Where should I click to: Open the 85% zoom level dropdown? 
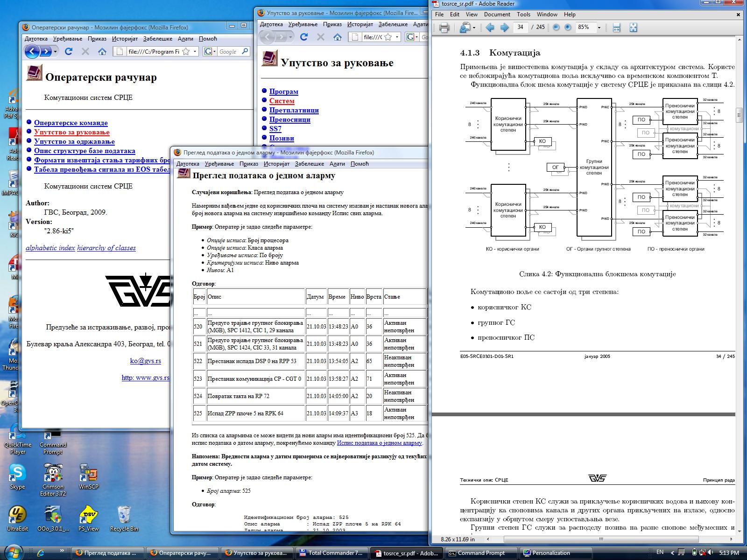pyautogui.click(x=599, y=28)
